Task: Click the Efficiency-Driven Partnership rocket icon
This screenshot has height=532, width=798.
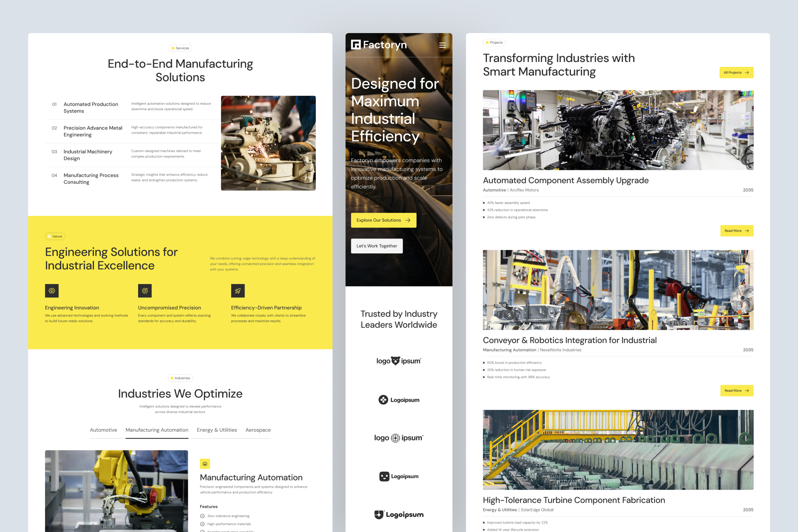Action: [x=238, y=291]
